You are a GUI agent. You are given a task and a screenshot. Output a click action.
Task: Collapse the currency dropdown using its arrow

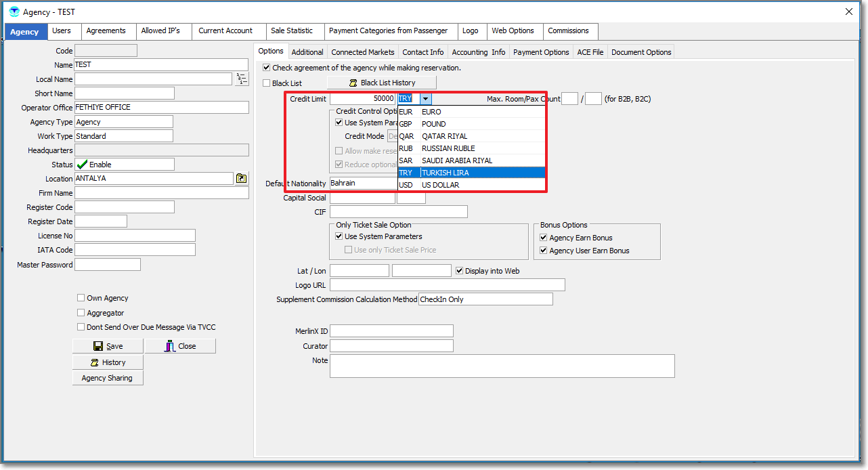pyautogui.click(x=425, y=99)
